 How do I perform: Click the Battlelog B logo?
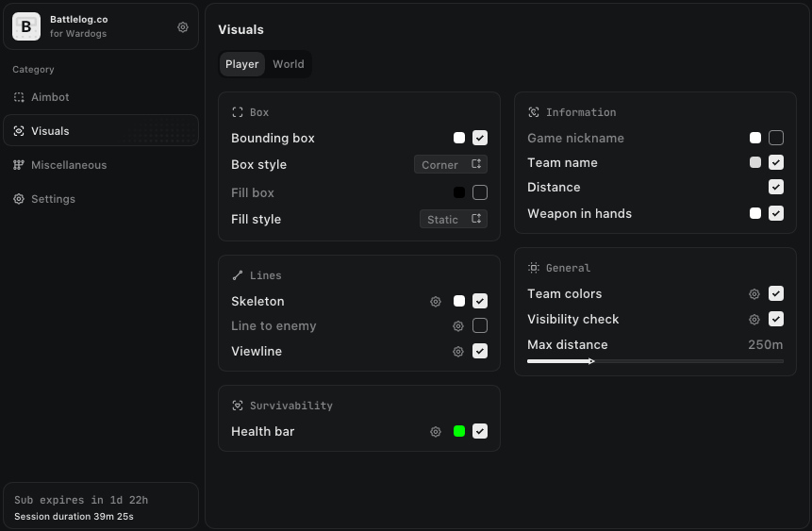pyautogui.click(x=26, y=26)
